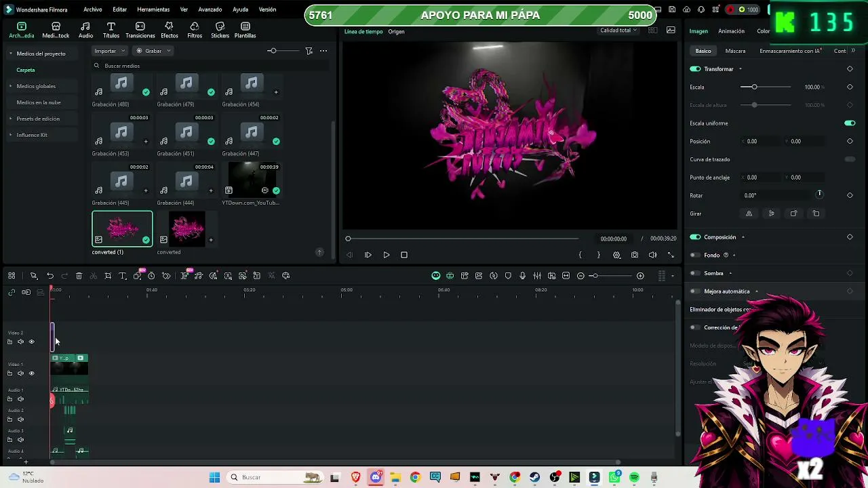Open Brave browser from the Windows taskbar

[355, 477]
